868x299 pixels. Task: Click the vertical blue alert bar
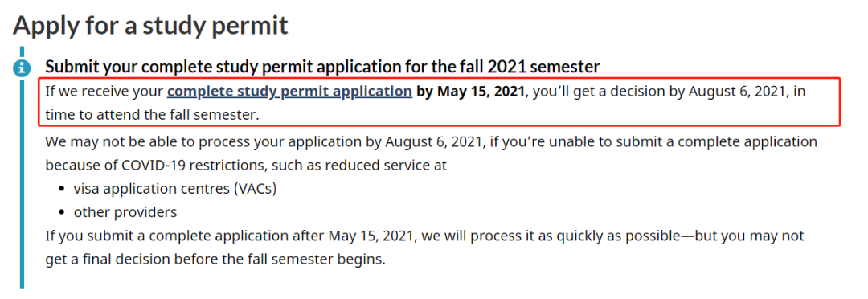coord(22,168)
